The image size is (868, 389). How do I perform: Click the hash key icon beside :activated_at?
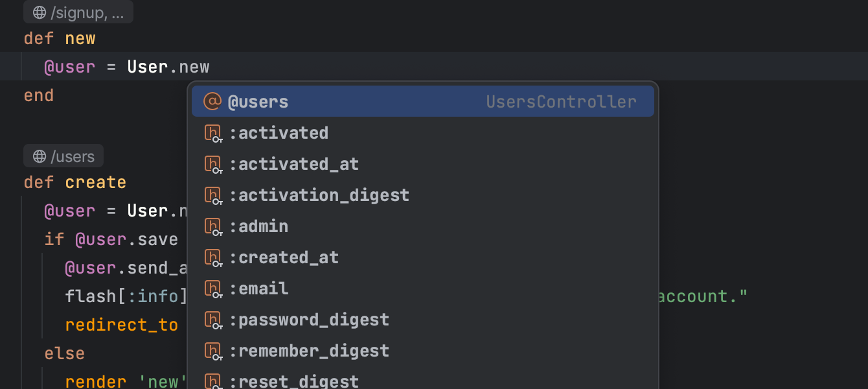[x=213, y=165]
